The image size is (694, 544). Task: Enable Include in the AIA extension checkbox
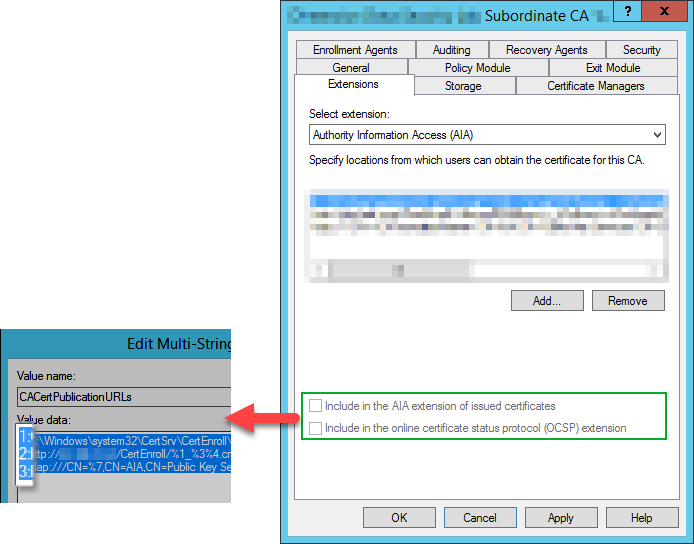click(x=317, y=406)
